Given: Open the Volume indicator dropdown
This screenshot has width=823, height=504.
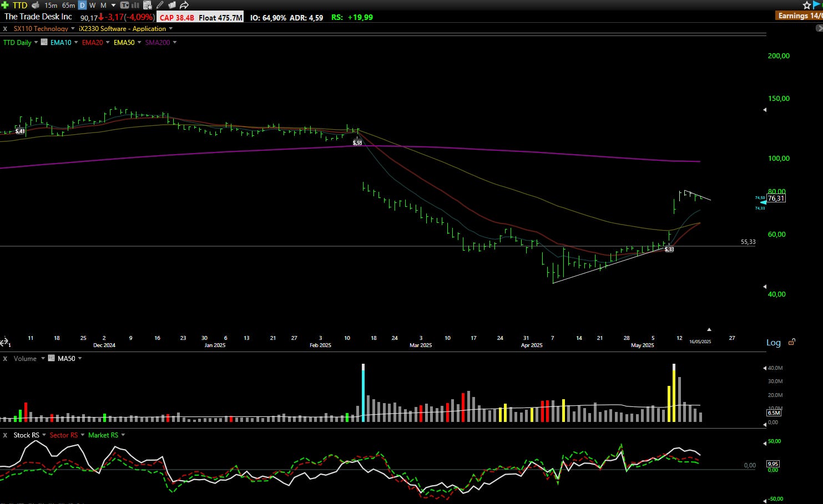Looking at the screenshot, I should [43, 359].
